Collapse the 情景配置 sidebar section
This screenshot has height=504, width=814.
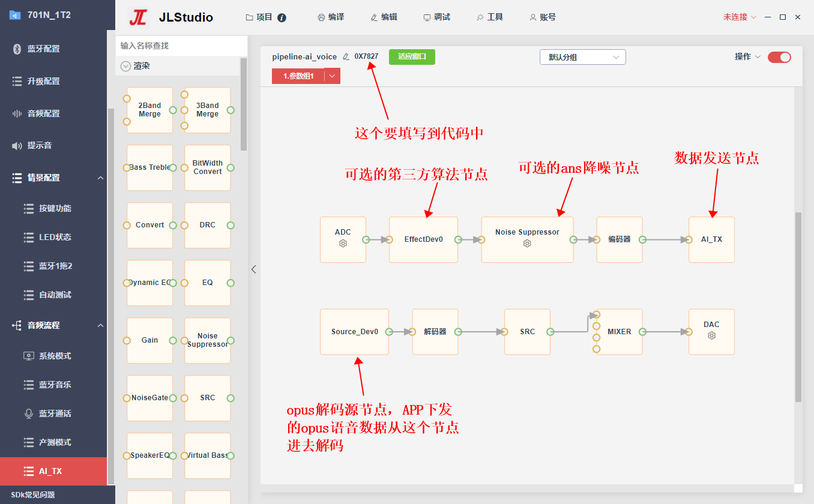(100, 178)
